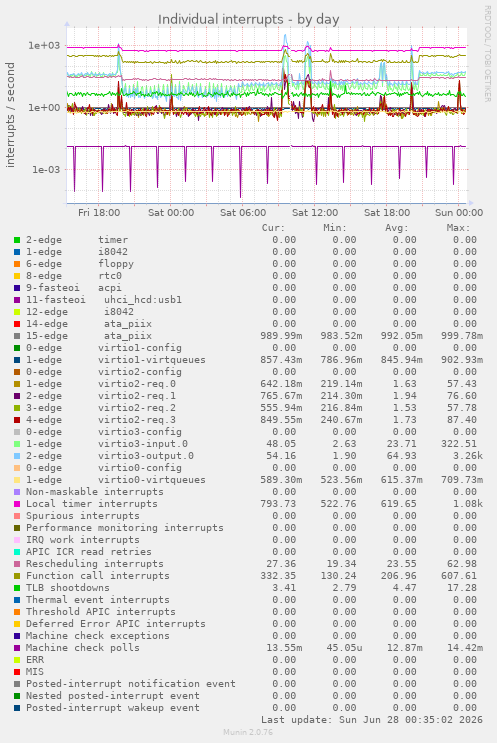Click the Last update timestamp line

tap(372, 720)
